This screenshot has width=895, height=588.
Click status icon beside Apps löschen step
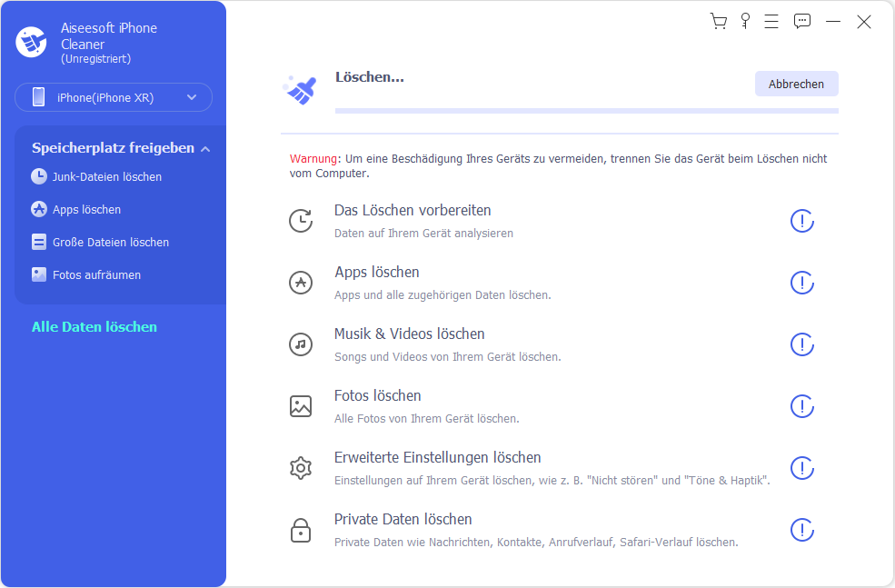801,283
